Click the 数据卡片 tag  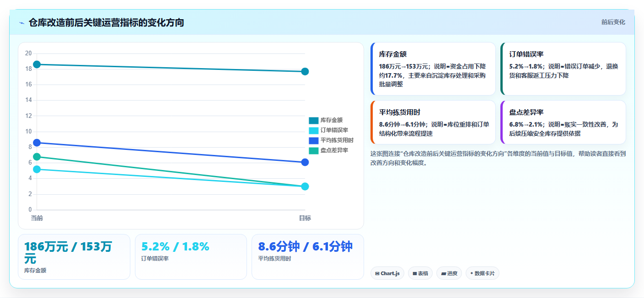tap(483, 273)
